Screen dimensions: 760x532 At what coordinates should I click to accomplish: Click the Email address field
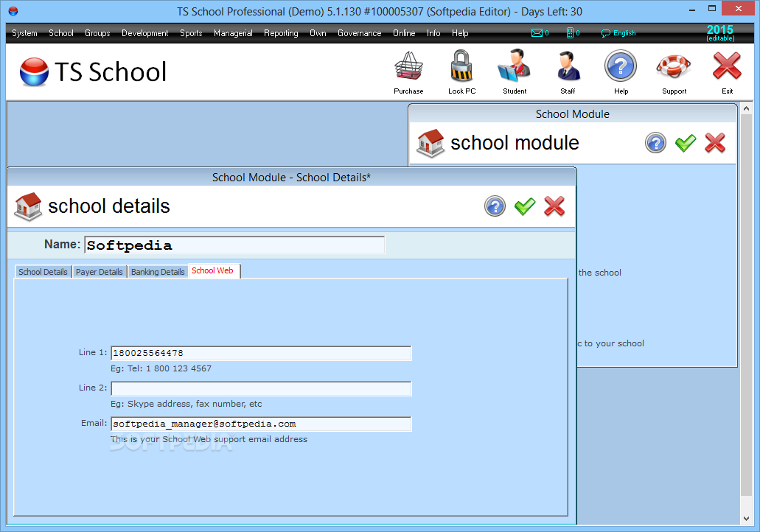point(261,424)
